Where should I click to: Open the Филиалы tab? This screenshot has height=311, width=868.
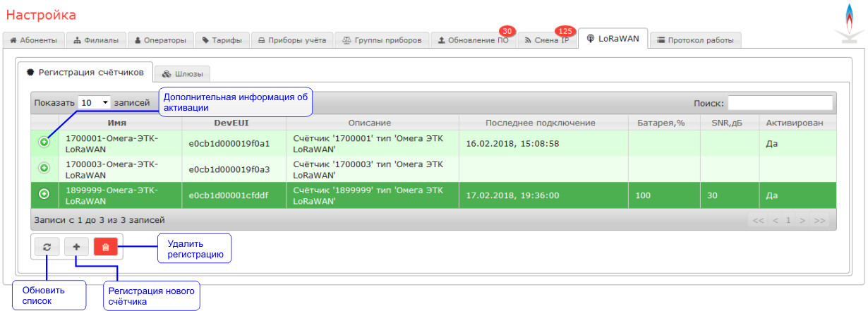pos(97,40)
